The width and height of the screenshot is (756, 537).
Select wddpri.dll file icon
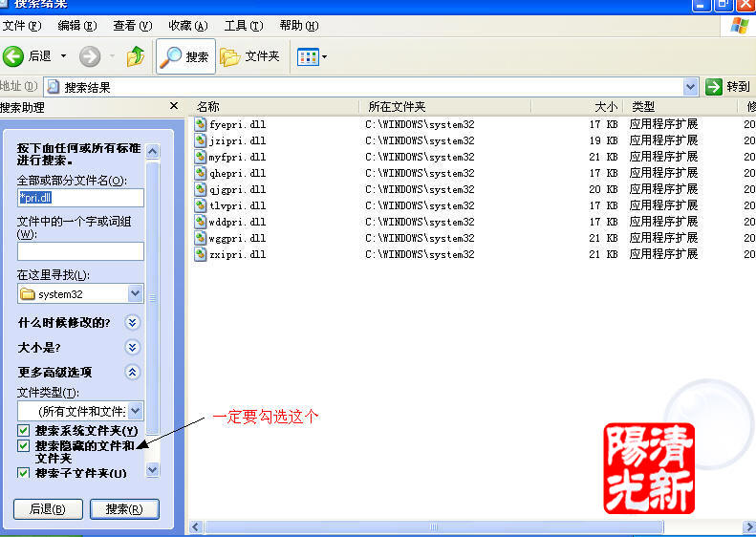(200, 222)
